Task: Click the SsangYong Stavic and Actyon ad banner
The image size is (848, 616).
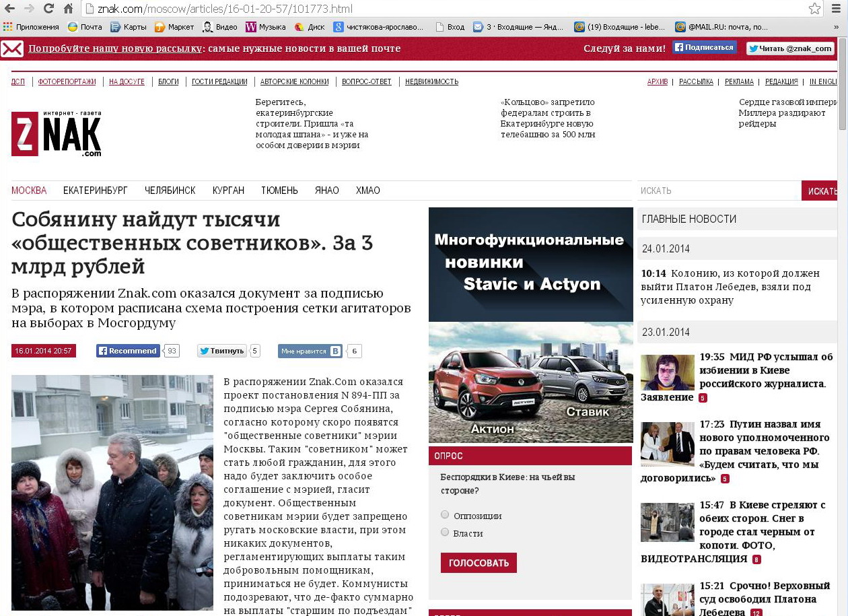Action: coord(530,324)
